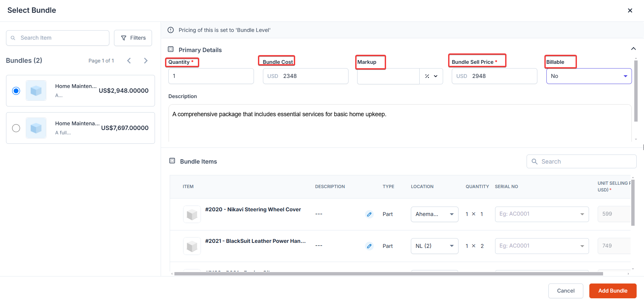The width and height of the screenshot is (644, 305).
Task: Click the 'Page 1 of 1' text
Action: click(101, 61)
